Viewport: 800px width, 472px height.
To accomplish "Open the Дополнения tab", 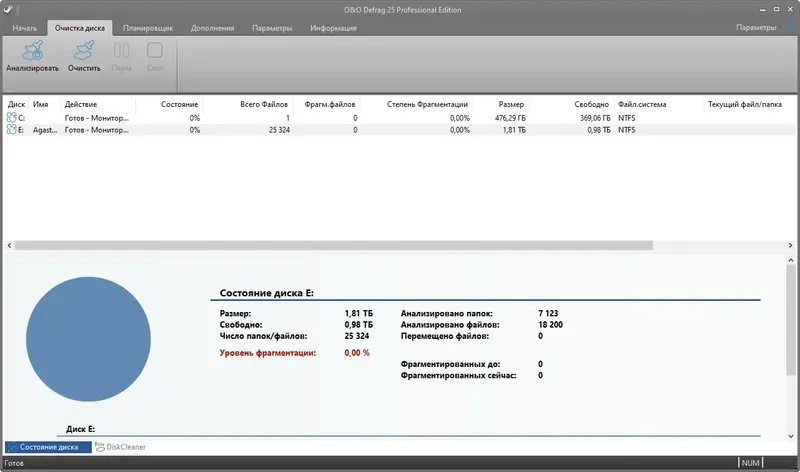I will [212, 28].
